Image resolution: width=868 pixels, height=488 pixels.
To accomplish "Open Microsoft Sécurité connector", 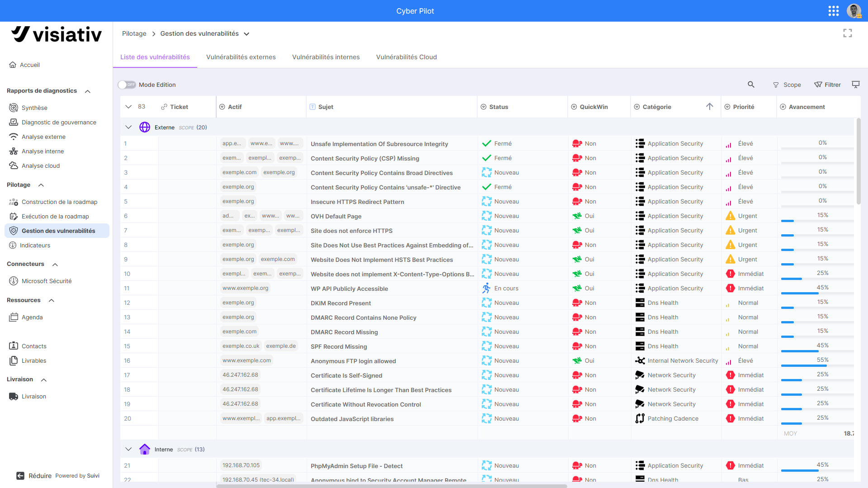I will tap(47, 281).
